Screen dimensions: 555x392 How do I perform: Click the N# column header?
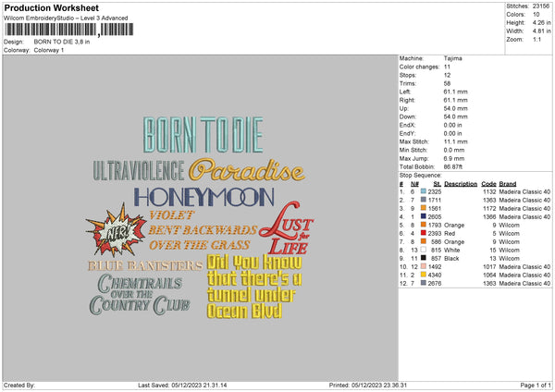(414, 184)
